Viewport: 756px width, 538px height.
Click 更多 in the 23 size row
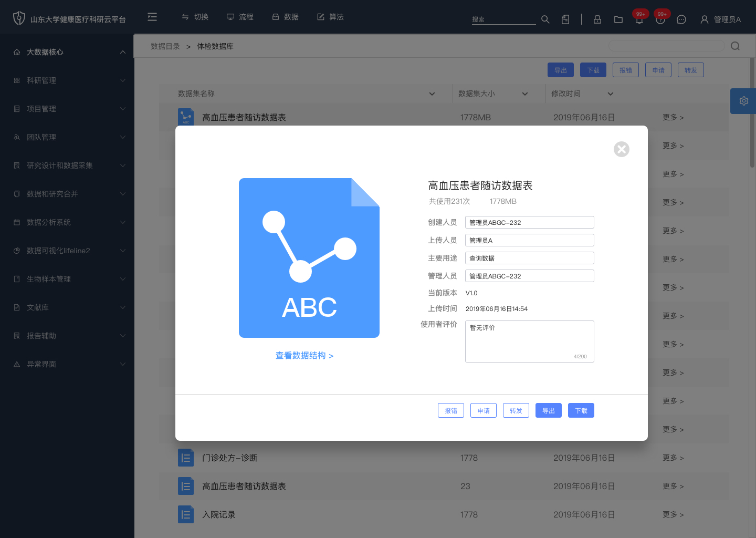point(673,486)
